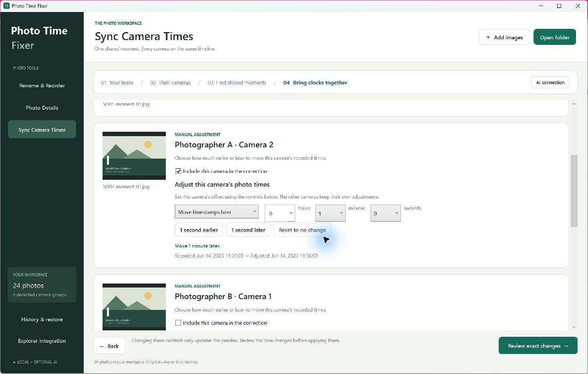Image resolution: width=588 pixels, height=374 pixels.
Task: Open History & restore
Action: point(42,320)
